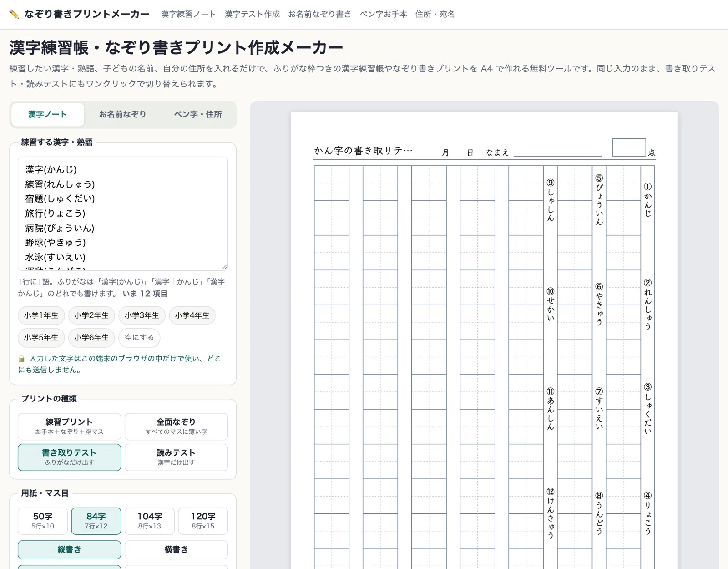Click the lock privacy icon

[21, 359]
